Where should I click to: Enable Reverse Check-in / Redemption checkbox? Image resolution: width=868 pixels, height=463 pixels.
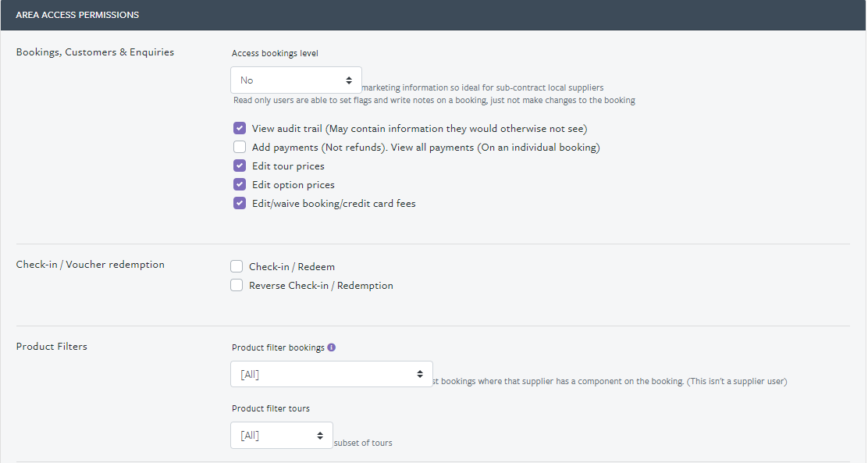tap(237, 285)
